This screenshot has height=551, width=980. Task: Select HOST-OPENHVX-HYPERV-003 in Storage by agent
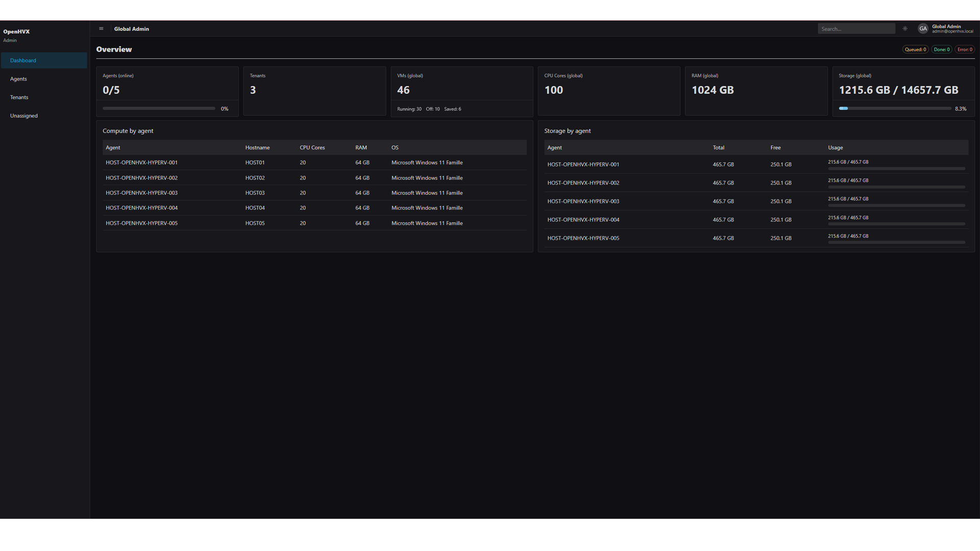click(583, 201)
